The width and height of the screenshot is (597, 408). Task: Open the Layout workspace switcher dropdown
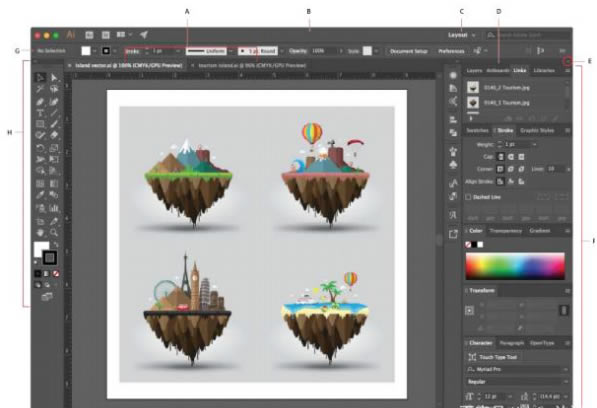[461, 35]
